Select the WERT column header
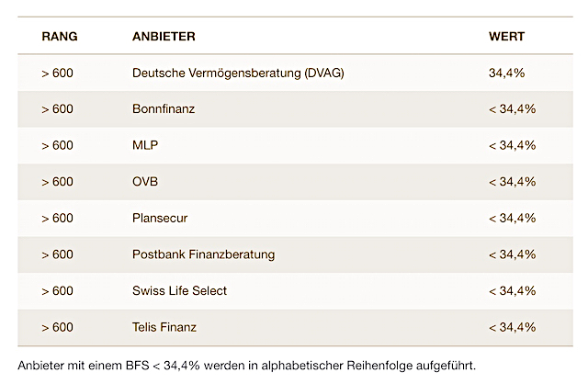 506,37
